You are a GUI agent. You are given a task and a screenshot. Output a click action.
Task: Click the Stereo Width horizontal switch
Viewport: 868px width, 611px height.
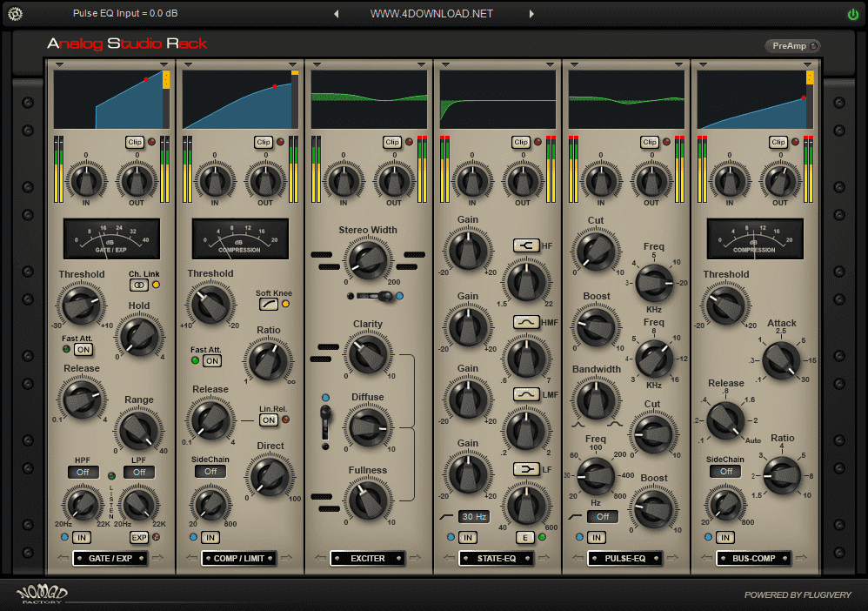pyautogui.click(x=374, y=296)
